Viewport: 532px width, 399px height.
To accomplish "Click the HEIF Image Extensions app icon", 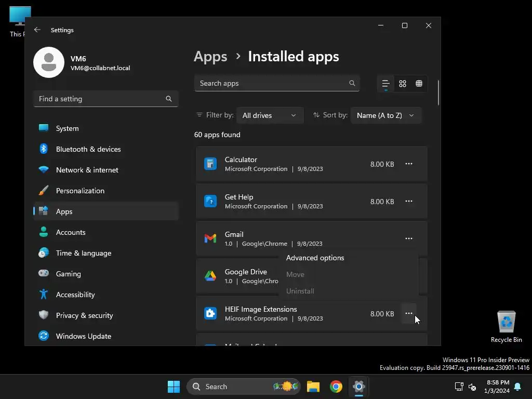I will click(x=210, y=313).
